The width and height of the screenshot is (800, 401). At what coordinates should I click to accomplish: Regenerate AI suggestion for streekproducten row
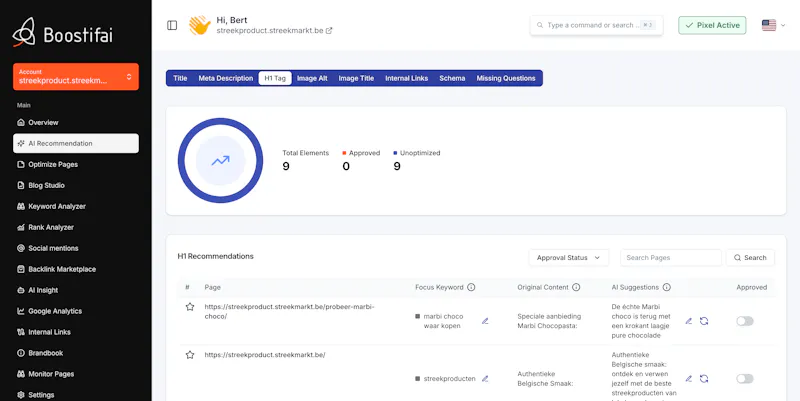(x=704, y=379)
